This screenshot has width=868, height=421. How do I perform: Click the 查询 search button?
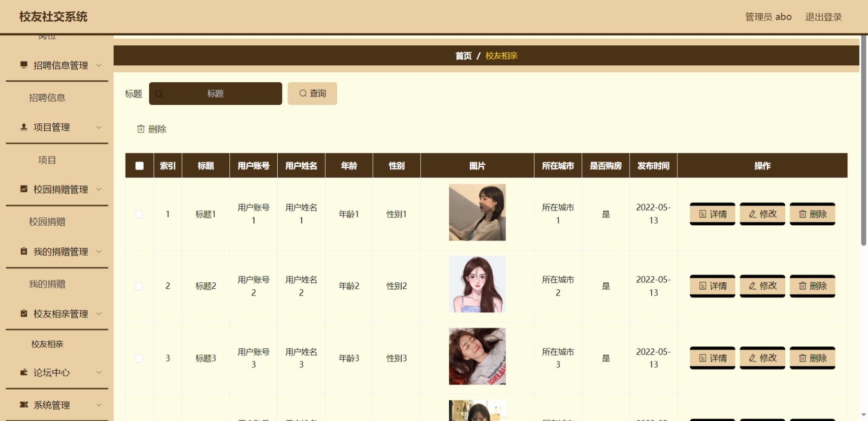click(x=312, y=93)
